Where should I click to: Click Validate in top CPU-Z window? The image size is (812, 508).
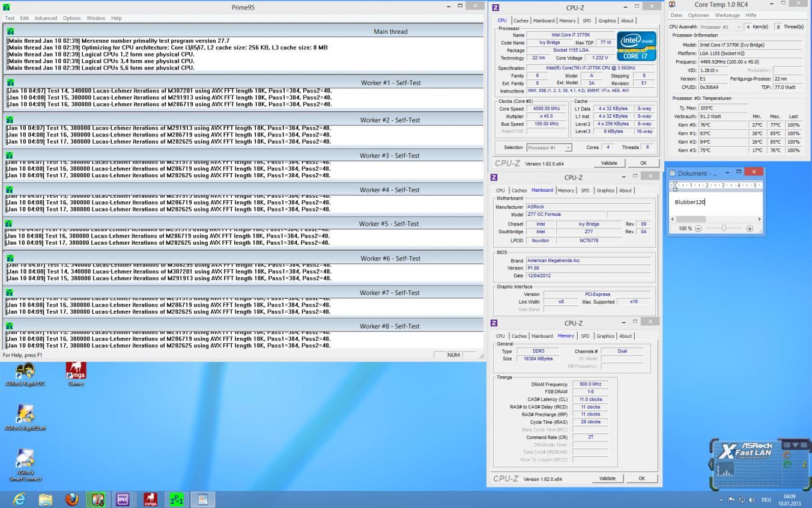coord(609,163)
